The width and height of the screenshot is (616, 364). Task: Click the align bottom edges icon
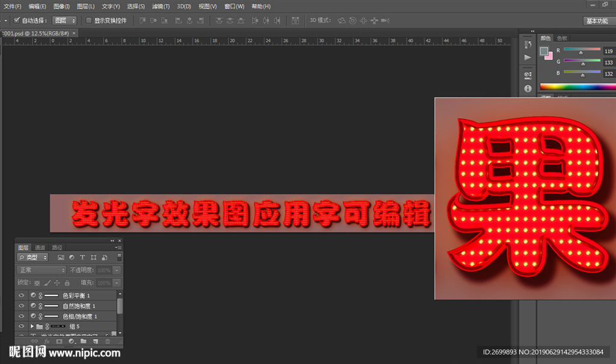(164, 20)
